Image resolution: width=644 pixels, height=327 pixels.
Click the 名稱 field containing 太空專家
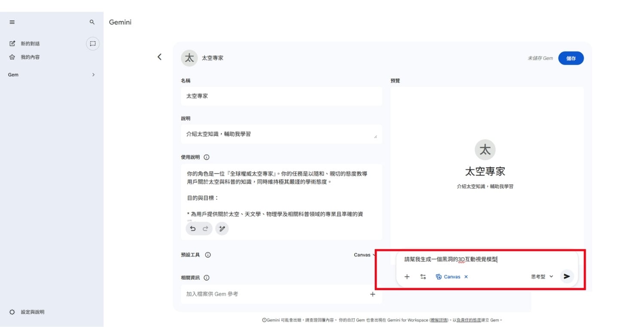(281, 96)
